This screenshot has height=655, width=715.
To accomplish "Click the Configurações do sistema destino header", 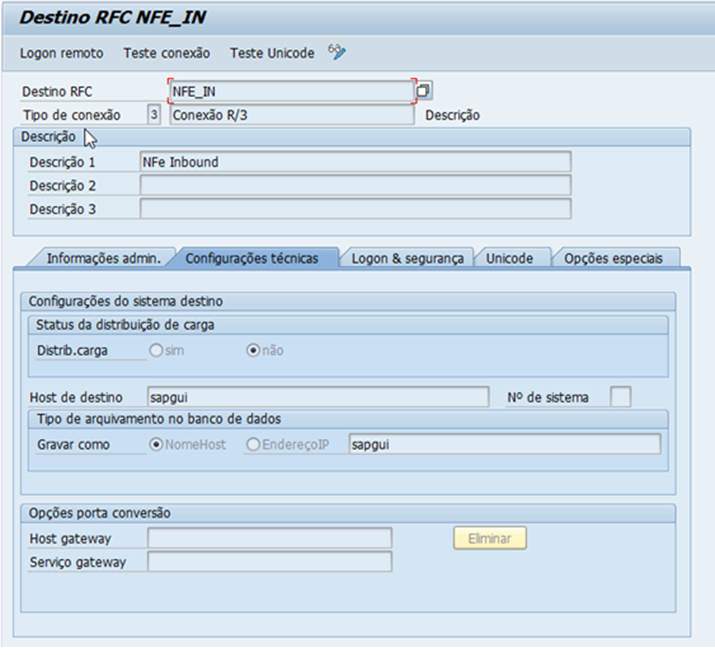I will (348, 302).
